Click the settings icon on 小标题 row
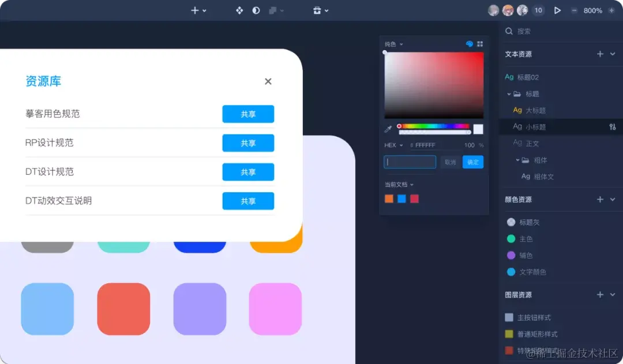This screenshot has width=623, height=364. [612, 127]
